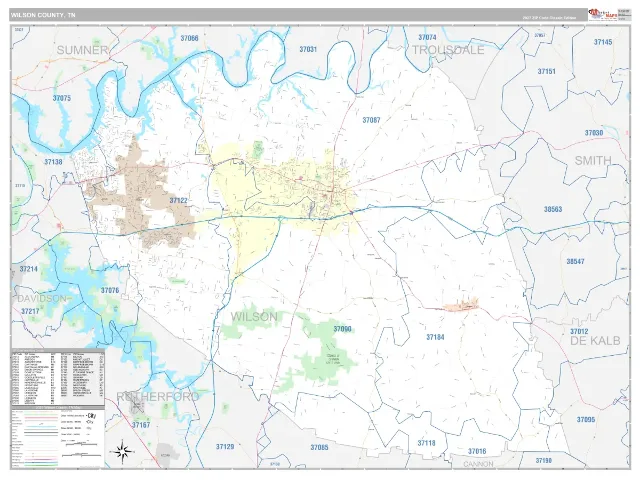Image resolution: width=640 pixels, height=480 pixels.
Task: Click the compass rose icon
Action: (123, 451)
